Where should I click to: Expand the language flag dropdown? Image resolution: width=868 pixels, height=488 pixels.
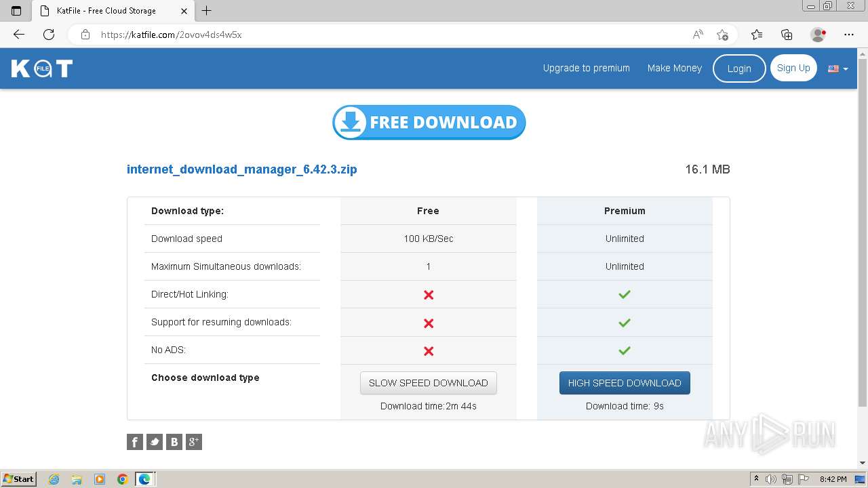tap(838, 68)
